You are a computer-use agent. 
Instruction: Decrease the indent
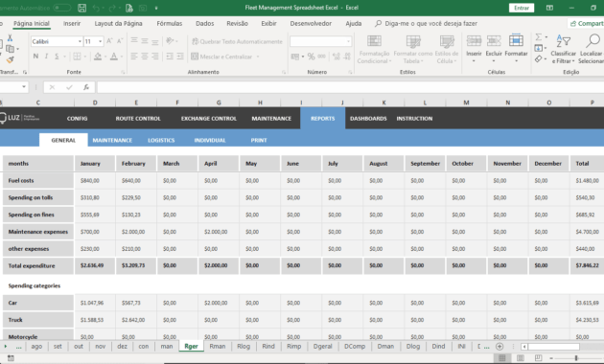pyautogui.click(x=170, y=57)
